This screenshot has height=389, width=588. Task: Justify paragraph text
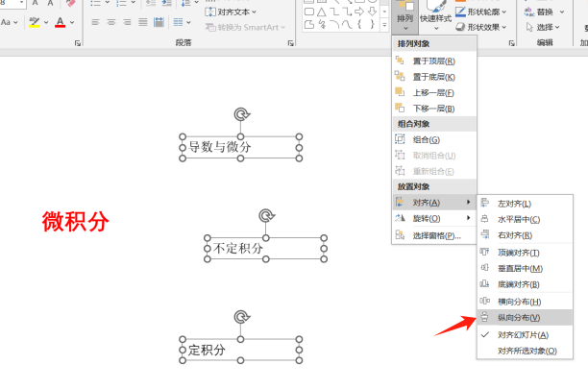click(x=143, y=22)
